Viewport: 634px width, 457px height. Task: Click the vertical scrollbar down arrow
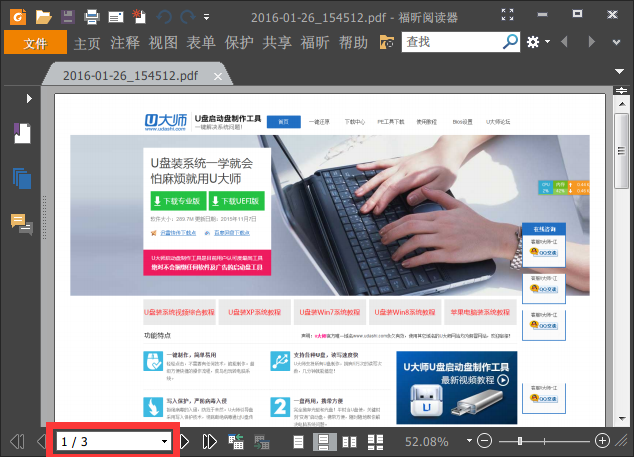click(x=621, y=419)
